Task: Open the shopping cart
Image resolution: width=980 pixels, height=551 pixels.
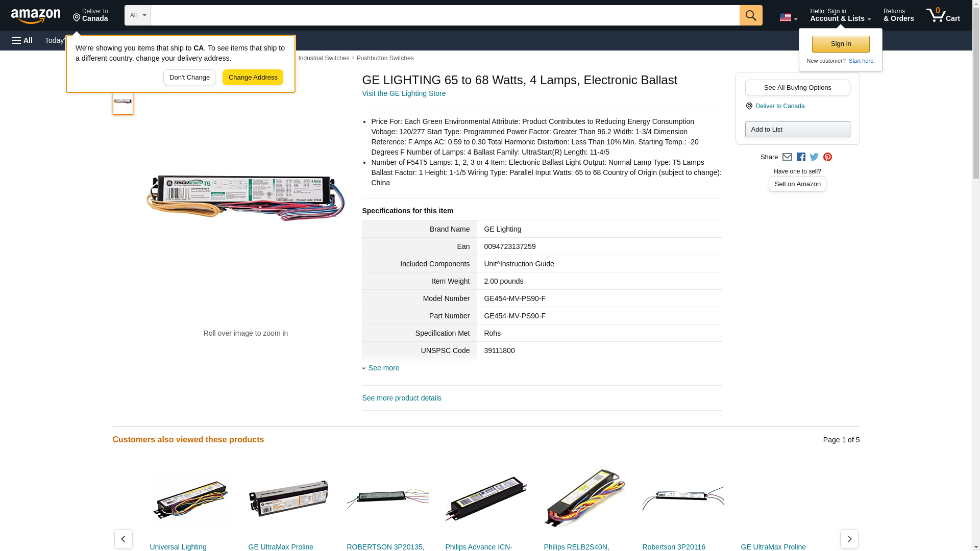Action: 943,15
